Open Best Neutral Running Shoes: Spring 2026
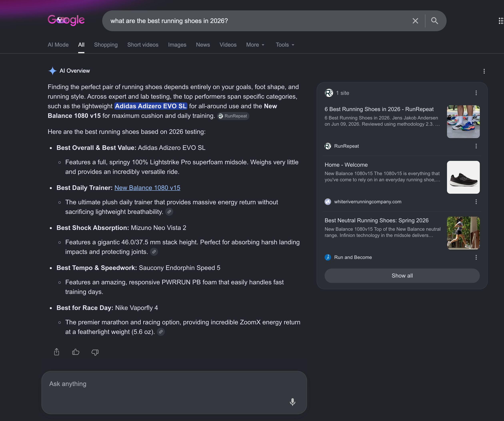This screenshot has height=421, width=504. pyautogui.click(x=377, y=221)
